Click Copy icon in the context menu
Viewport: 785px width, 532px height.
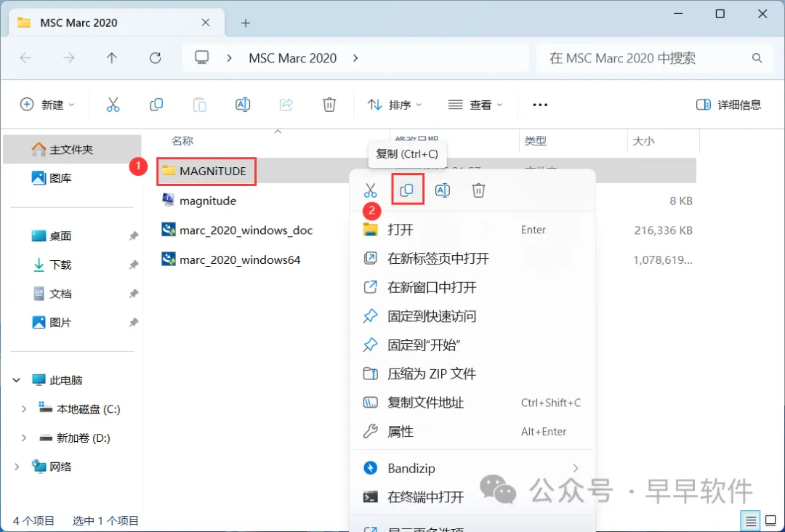coord(406,190)
